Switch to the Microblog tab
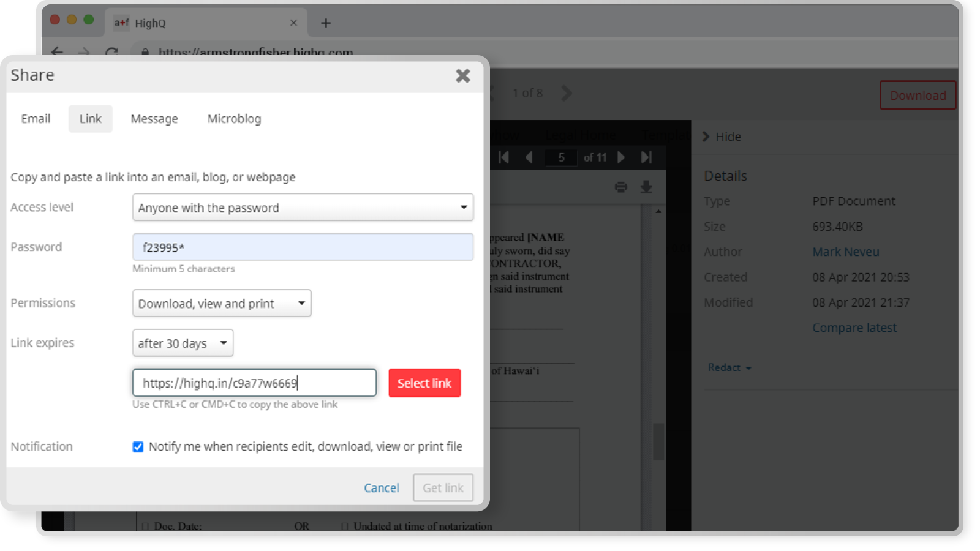This screenshot has height=551, width=980. pos(234,119)
